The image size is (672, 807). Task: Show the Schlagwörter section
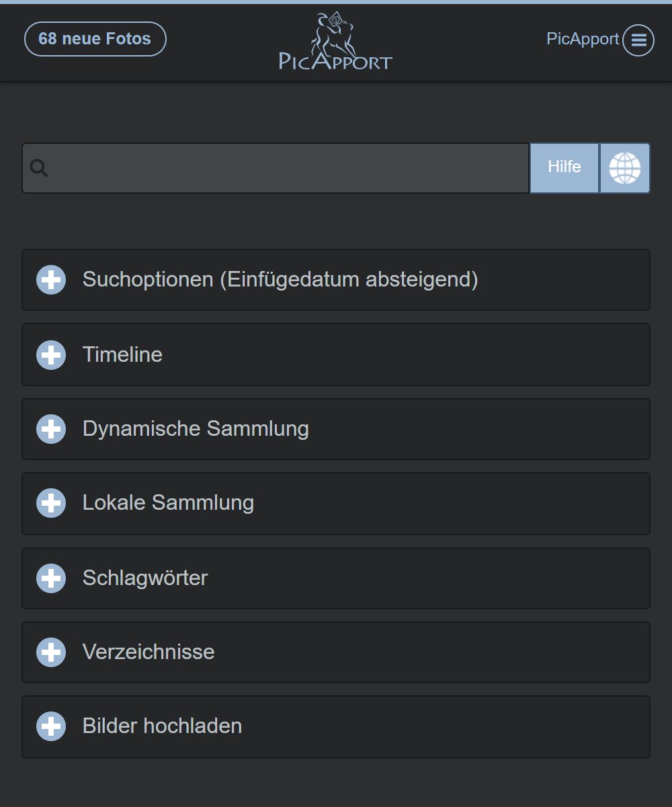point(145,578)
